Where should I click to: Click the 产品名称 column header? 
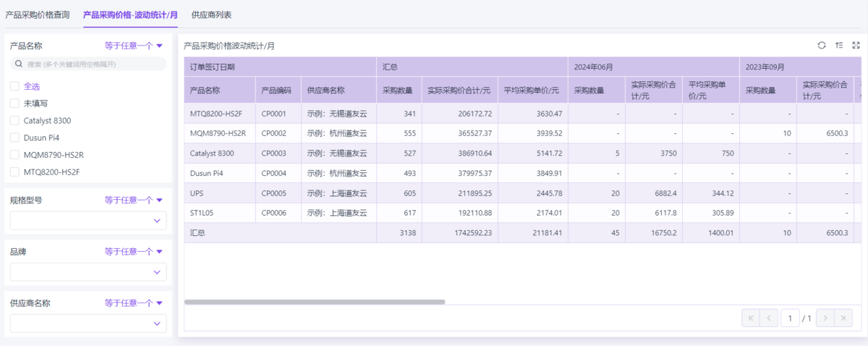(x=221, y=90)
